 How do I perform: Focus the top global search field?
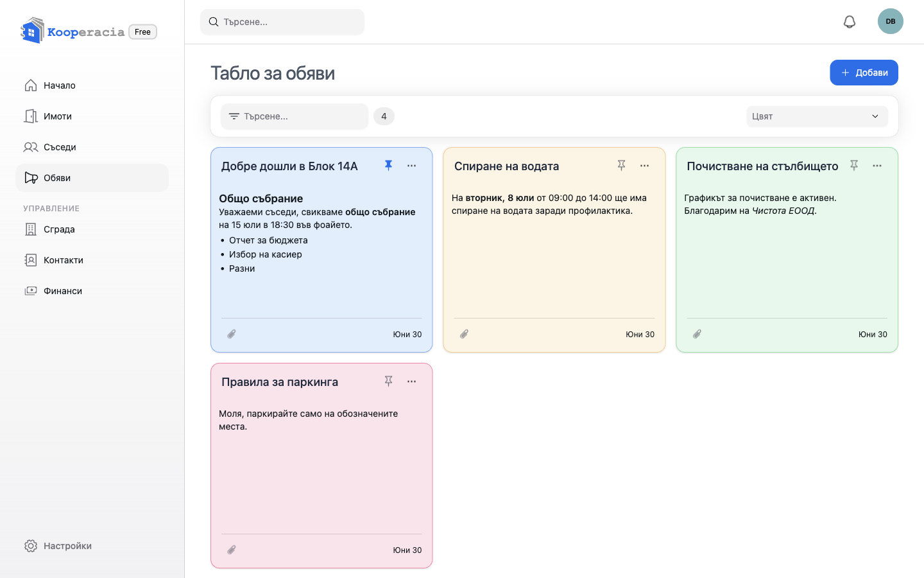(282, 22)
